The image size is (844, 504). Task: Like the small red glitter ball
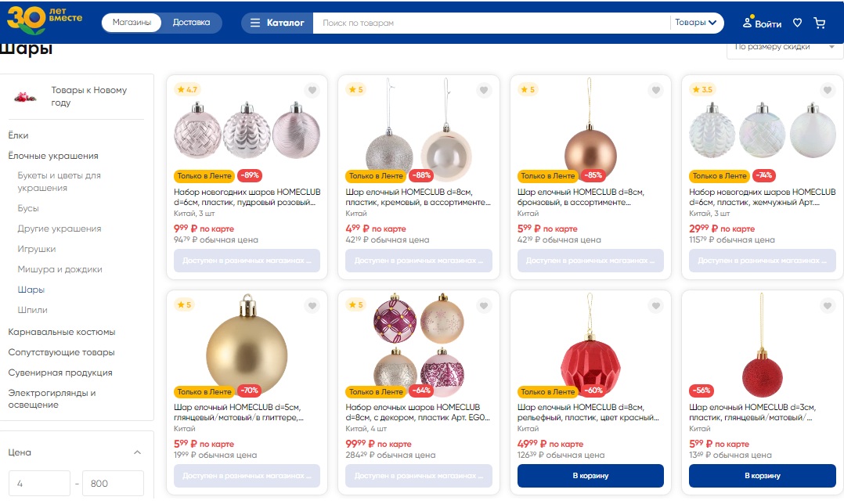(827, 306)
